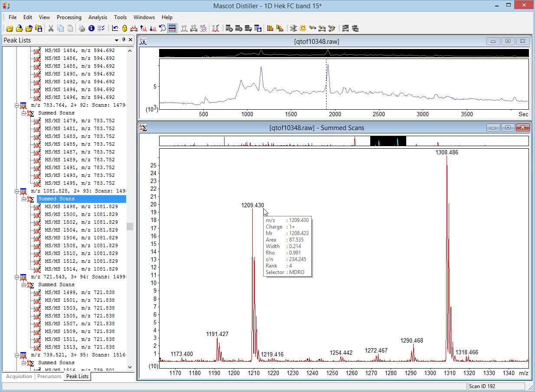Click the Cut scissors icon
This screenshot has height=392, width=535.
[51, 29]
